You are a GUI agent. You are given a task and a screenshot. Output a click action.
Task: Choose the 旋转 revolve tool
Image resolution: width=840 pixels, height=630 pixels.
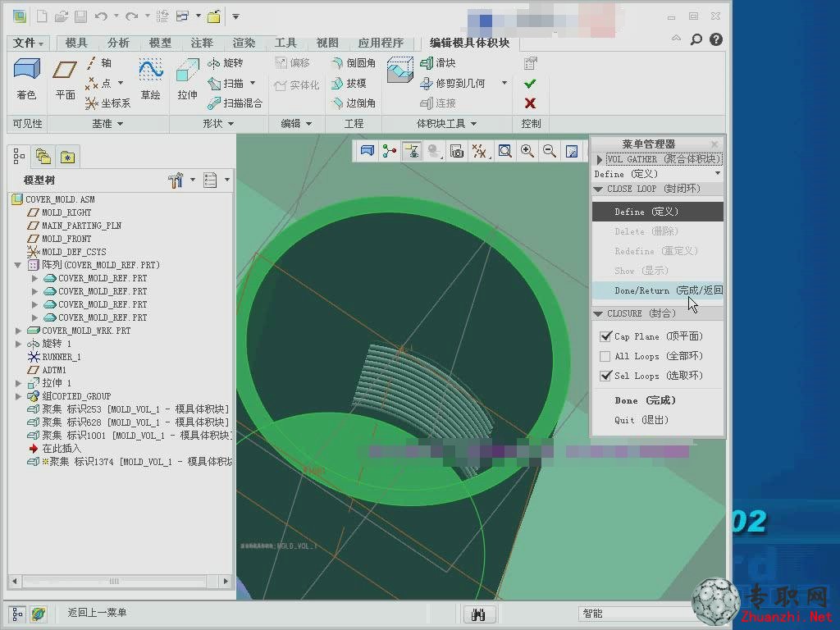pyautogui.click(x=226, y=63)
